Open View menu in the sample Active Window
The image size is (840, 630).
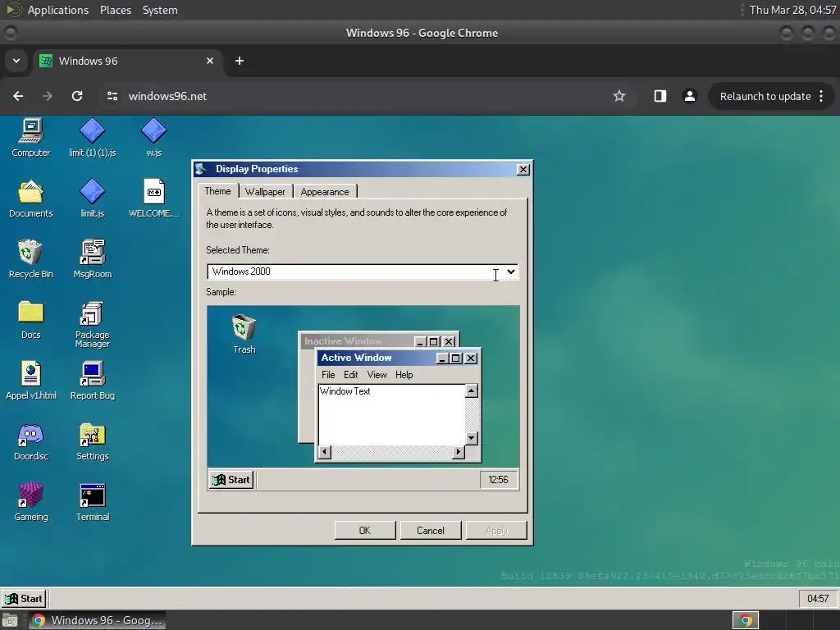(x=377, y=375)
